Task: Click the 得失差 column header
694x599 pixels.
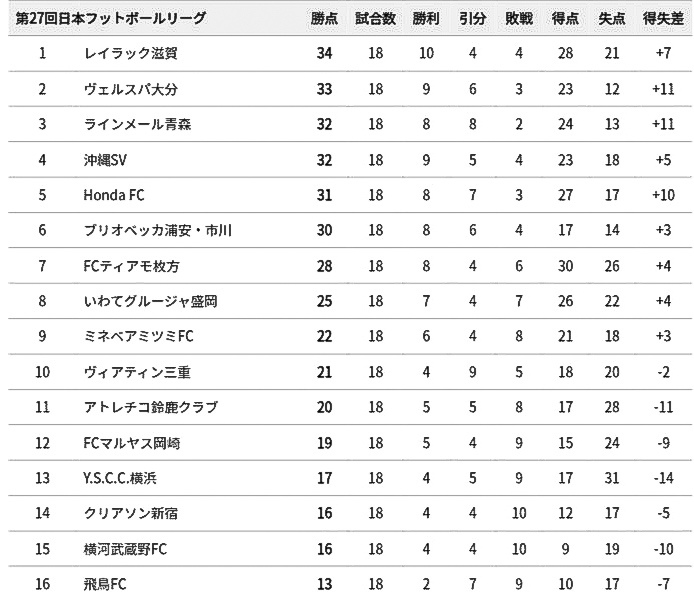Action: pos(663,18)
